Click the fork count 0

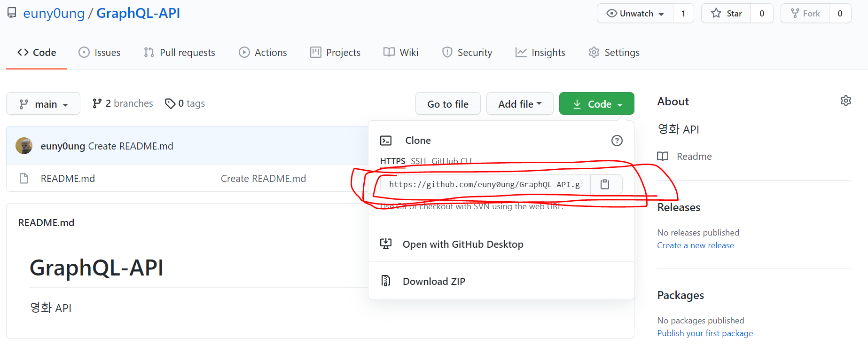click(840, 14)
